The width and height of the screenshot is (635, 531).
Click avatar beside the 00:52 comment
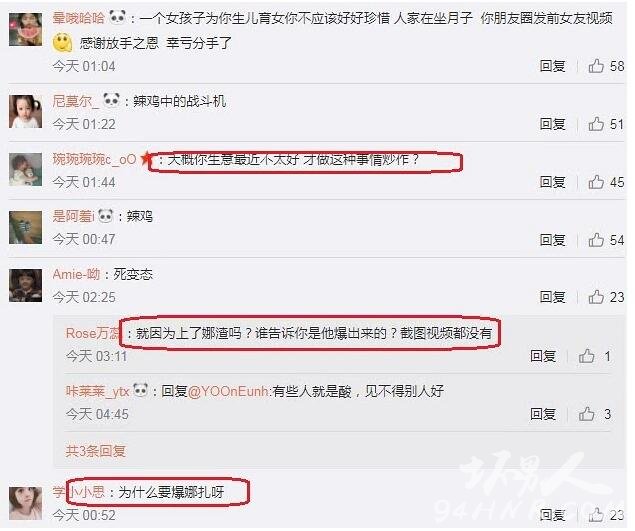coord(26,503)
